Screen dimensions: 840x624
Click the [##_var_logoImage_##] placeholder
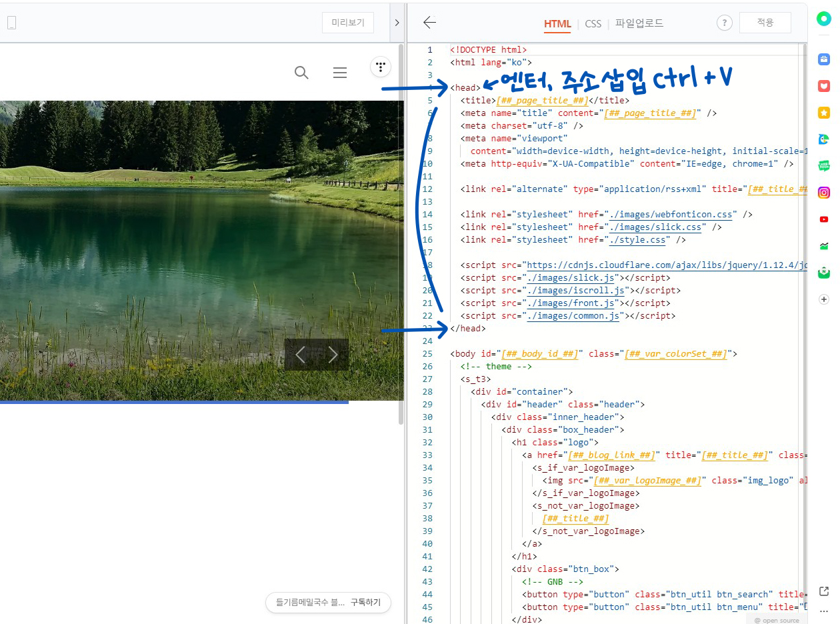(x=648, y=481)
